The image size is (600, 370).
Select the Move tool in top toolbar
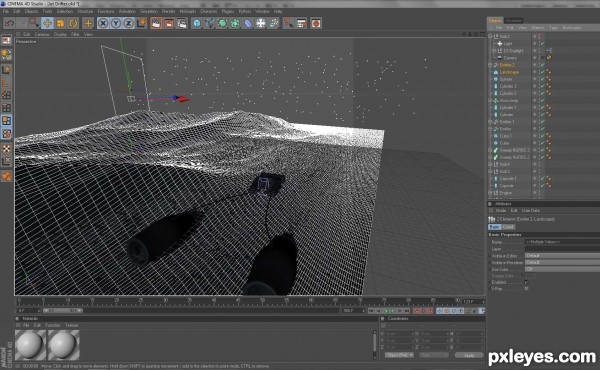pos(47,23)
